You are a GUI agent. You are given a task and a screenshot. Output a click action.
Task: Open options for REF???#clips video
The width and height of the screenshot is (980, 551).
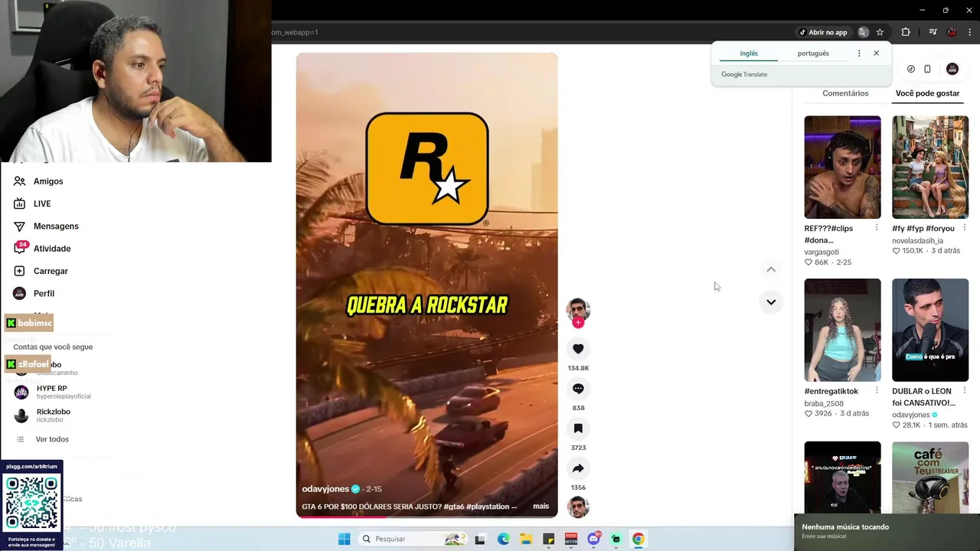[877, 228]
